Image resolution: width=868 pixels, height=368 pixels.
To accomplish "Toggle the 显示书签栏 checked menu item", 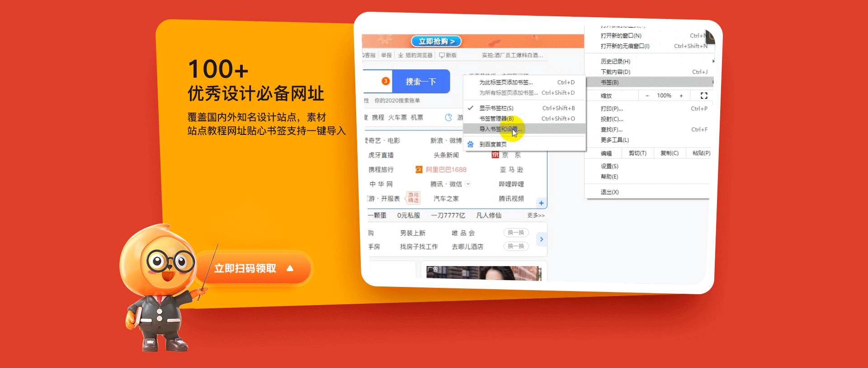I will pos(496,108).
